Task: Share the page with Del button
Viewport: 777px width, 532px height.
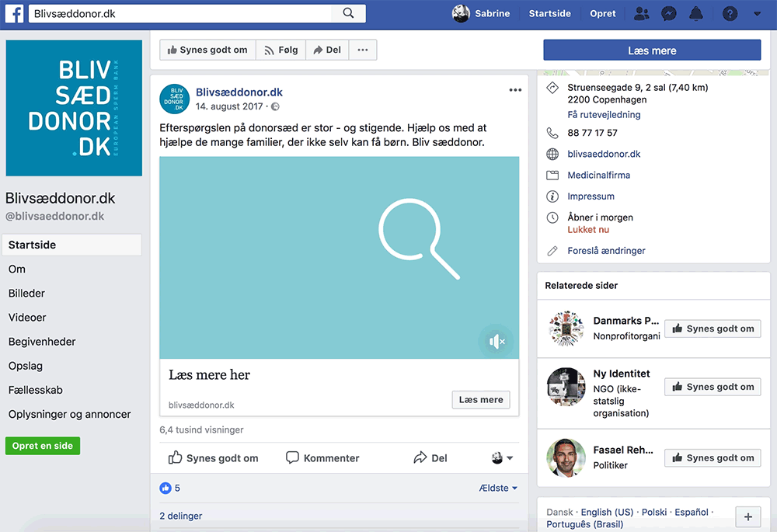Action: coord(328,50)
